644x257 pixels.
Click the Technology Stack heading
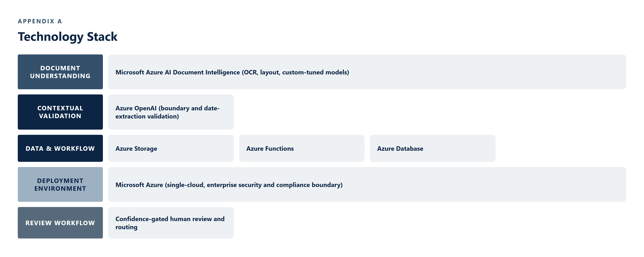[x=68, y=37]
